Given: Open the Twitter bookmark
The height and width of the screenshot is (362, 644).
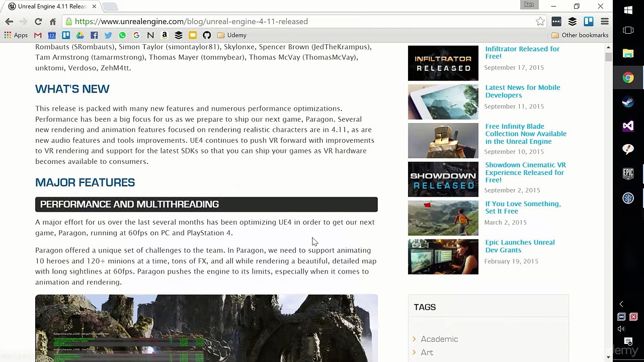Looking at the screenshot, I should (108, 35).
